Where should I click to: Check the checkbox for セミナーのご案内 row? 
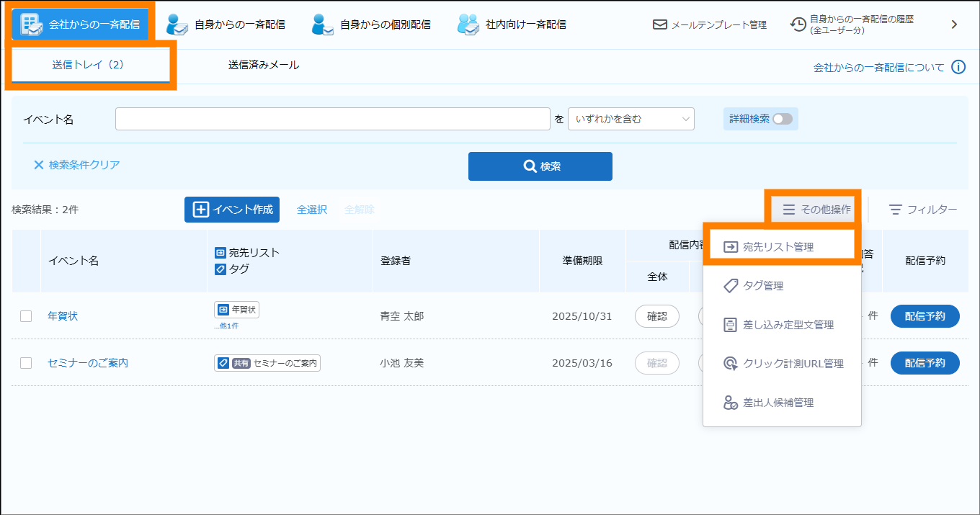click(26, 363)
